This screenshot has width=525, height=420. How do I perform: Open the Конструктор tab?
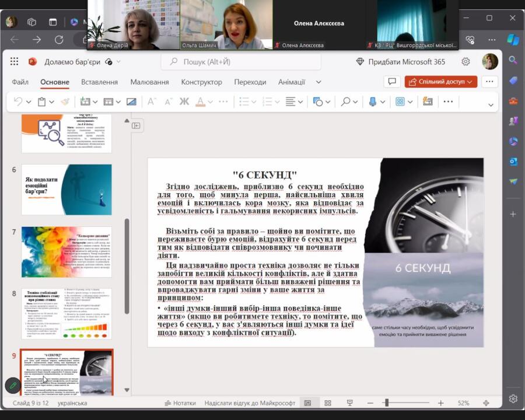[x=201, y=82]
